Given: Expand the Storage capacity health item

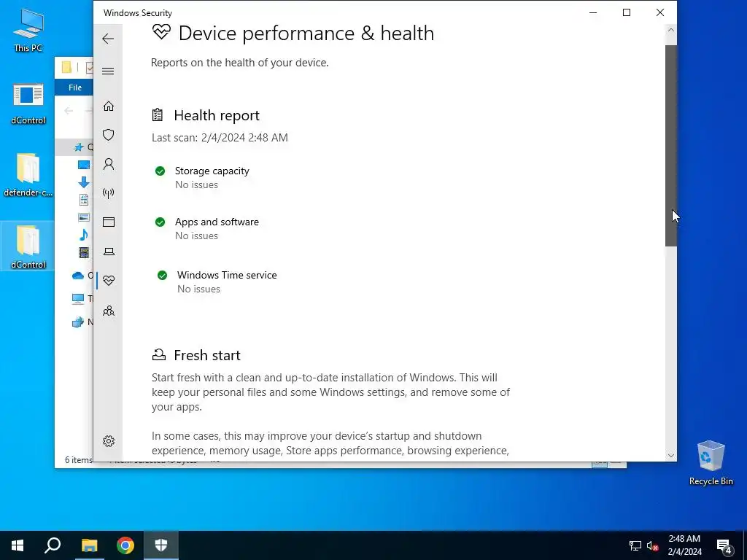Looking at the screenshot, I should 212,178.
